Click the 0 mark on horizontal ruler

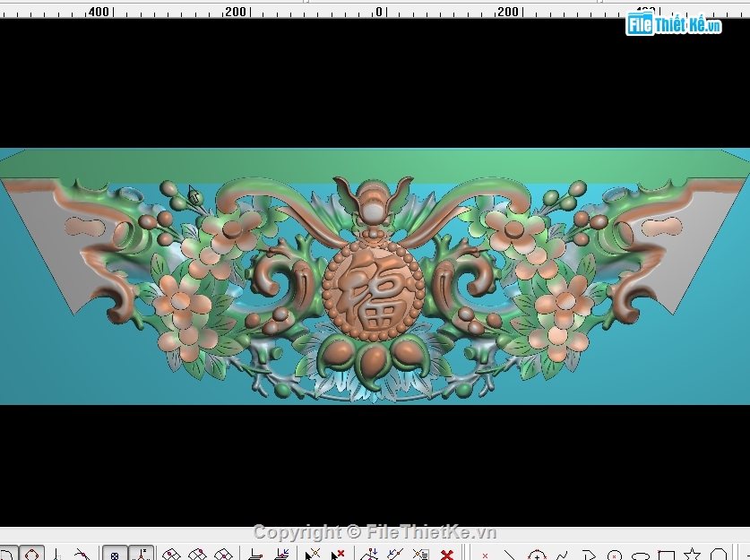coord(379,12)
